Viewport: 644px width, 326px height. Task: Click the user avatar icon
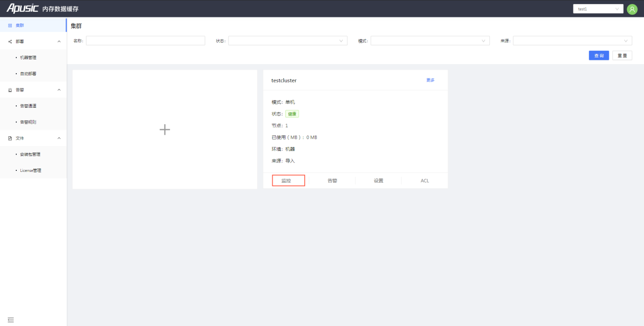pyautogui.click(x=632, y=9)
